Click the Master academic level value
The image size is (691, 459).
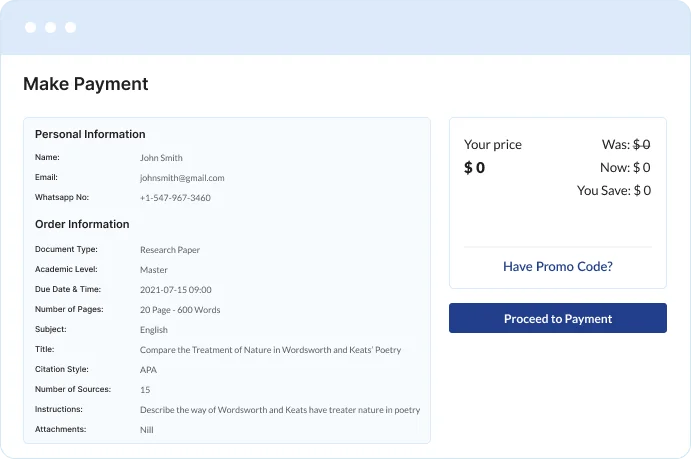154,270
